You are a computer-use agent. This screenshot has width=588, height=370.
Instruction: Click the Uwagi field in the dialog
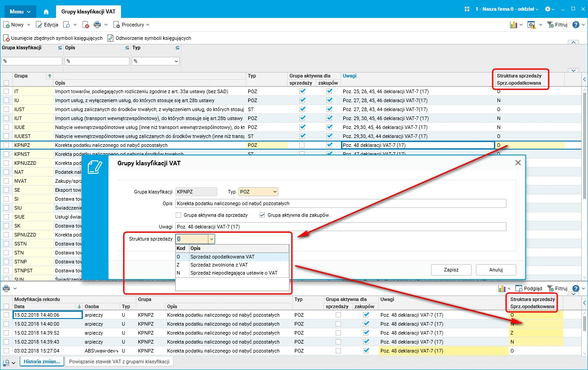click(x=341, y=227)
